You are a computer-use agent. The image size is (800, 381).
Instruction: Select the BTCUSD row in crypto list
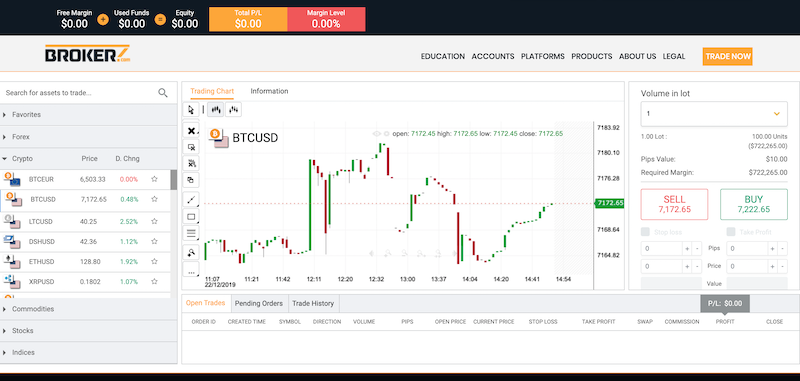coord(85,199)
